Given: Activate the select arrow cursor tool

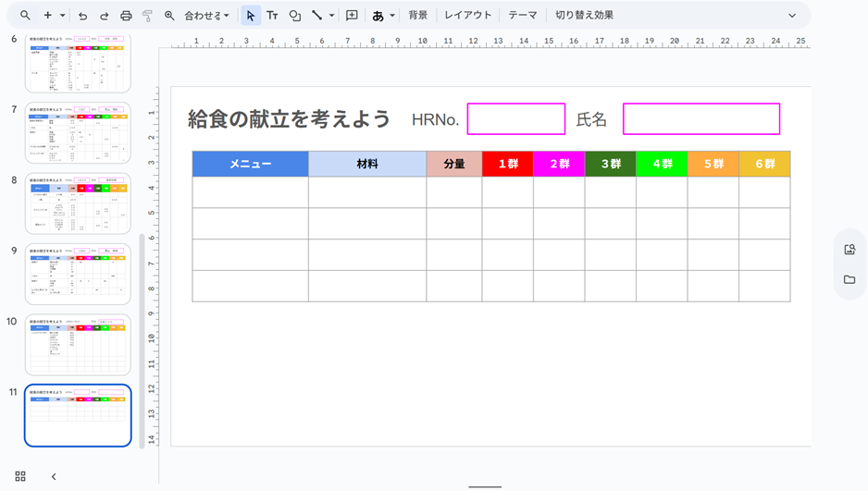Looking at the screenshot, I should point(251,16).
